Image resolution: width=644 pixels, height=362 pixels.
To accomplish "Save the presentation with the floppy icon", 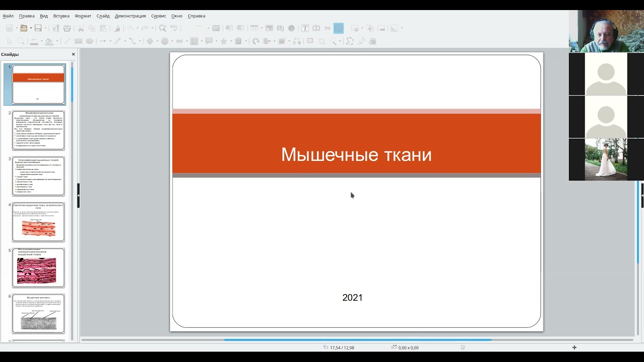I will pyautogui.click(x=38, y=28).
